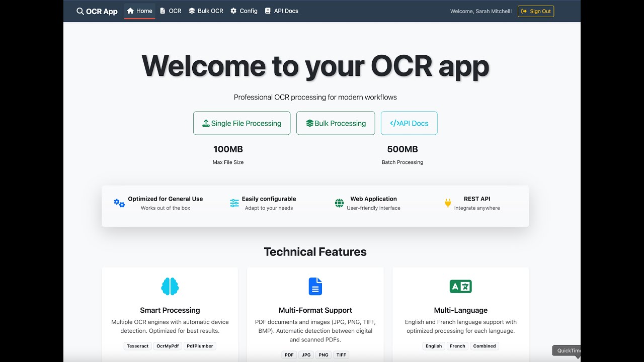This screenshot has height=362, width=644.
Task: Click the language icon above Multi-Language
Action: pyautogui.click(x=461, y=287)
